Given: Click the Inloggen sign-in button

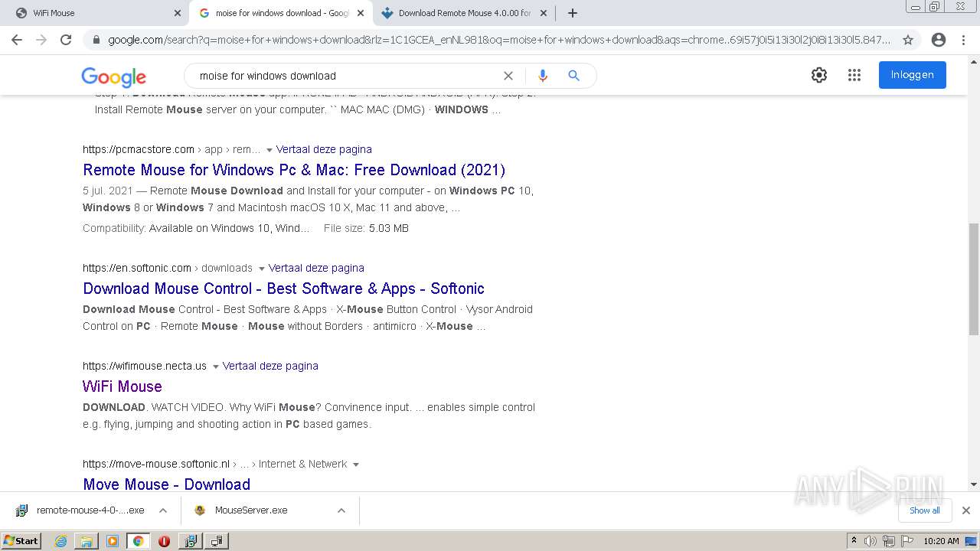Looking at the screenshot, I should 912,75.
